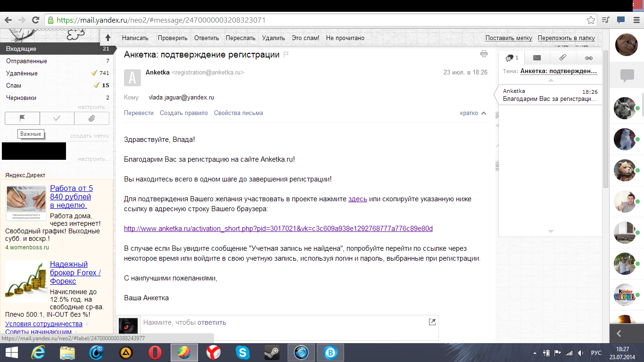The image size is (644, 362).
Task: Delete the message with Удалить
Action: pos(273,38)
